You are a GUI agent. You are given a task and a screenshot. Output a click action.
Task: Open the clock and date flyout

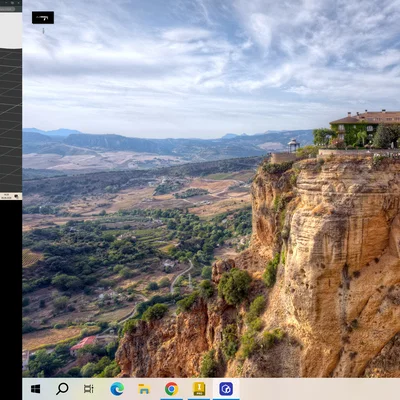click(6, 196)
